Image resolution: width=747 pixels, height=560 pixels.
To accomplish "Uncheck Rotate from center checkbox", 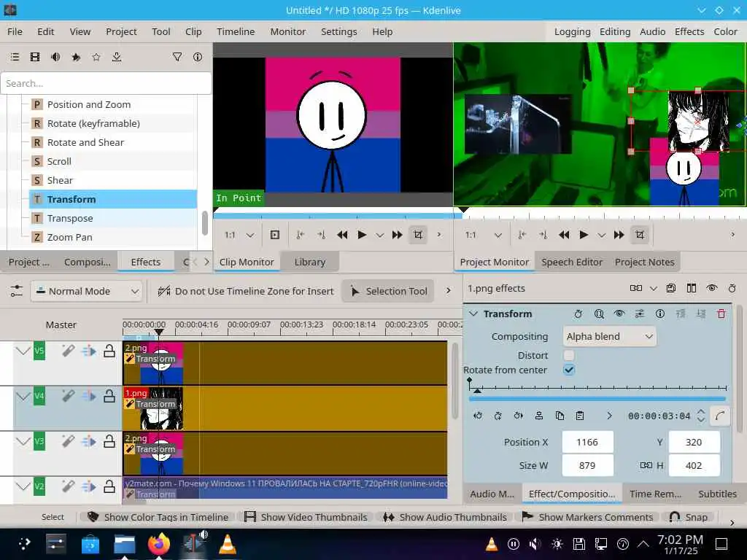I will (568, 370).
